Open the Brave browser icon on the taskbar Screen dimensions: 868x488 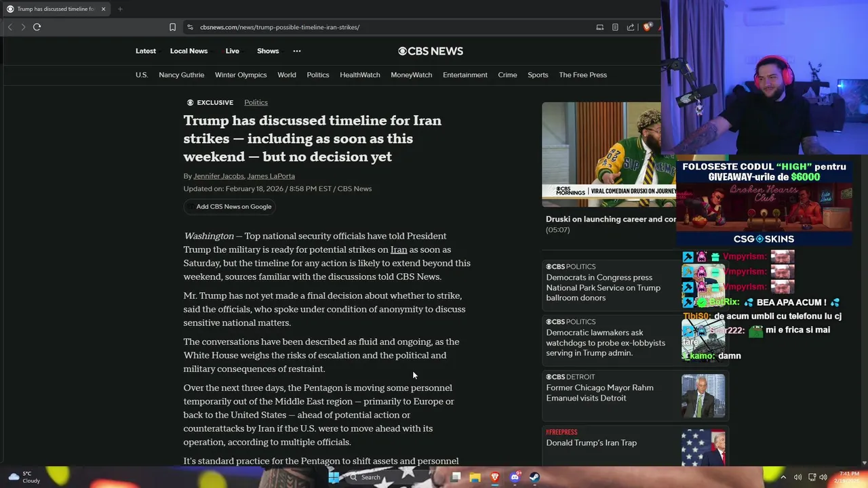(x=495, y=477)
